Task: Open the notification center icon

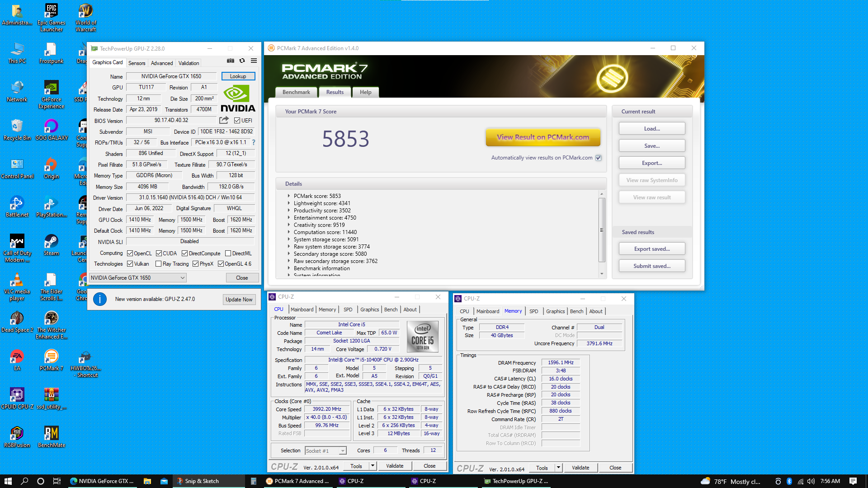Action: pos(853,481)
